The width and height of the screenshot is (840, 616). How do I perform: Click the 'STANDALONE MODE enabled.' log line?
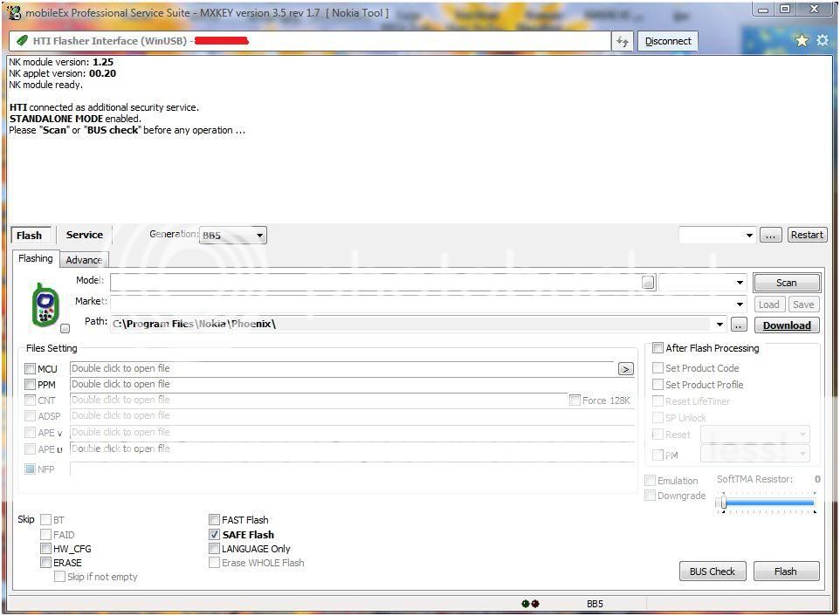tap(75, 119)
